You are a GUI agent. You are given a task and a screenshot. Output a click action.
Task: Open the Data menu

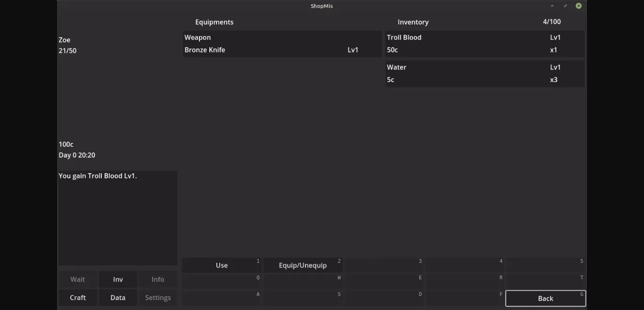pyautogui.click(x=118, y=298)
